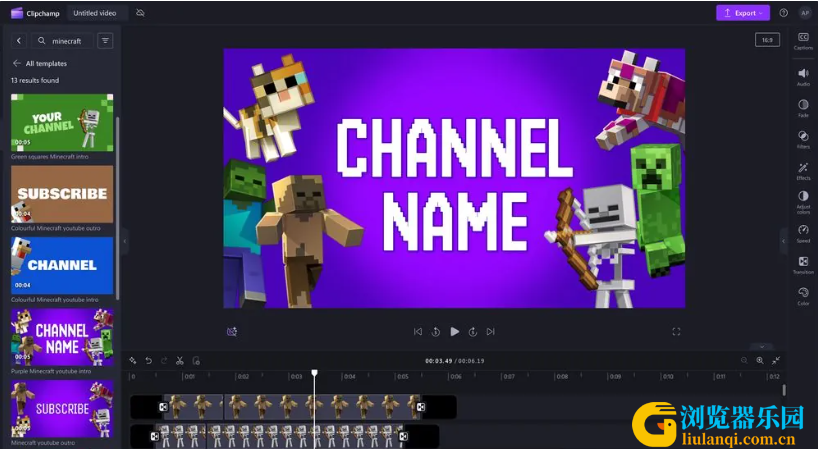Select purple SUBSCRIBE Minecraft outro template
This screenshot has height=449, width=818.
62,409
